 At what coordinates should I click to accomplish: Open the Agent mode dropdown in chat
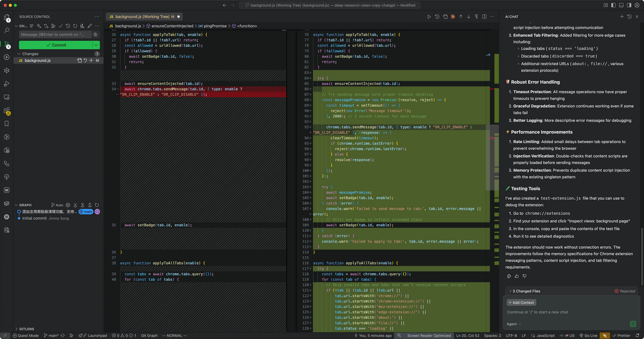(x=513, y=324)
